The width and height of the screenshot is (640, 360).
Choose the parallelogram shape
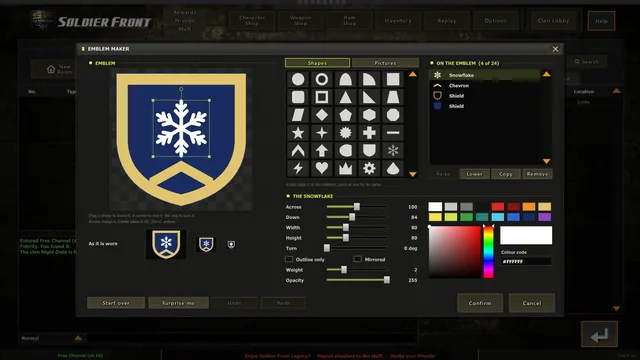coord(298,115)
